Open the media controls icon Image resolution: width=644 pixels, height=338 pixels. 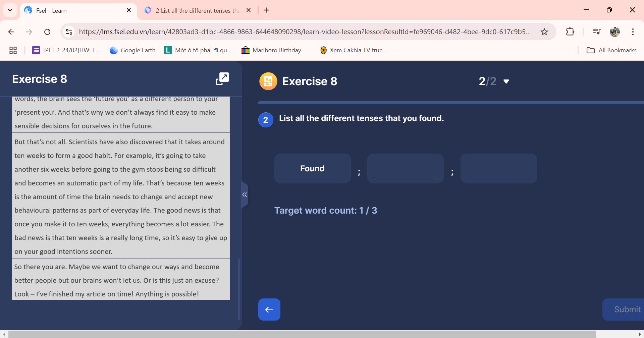tap(597, 32)
